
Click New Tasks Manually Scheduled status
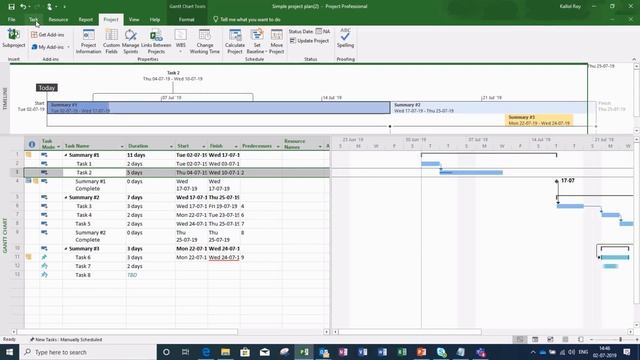coord(66,340)
